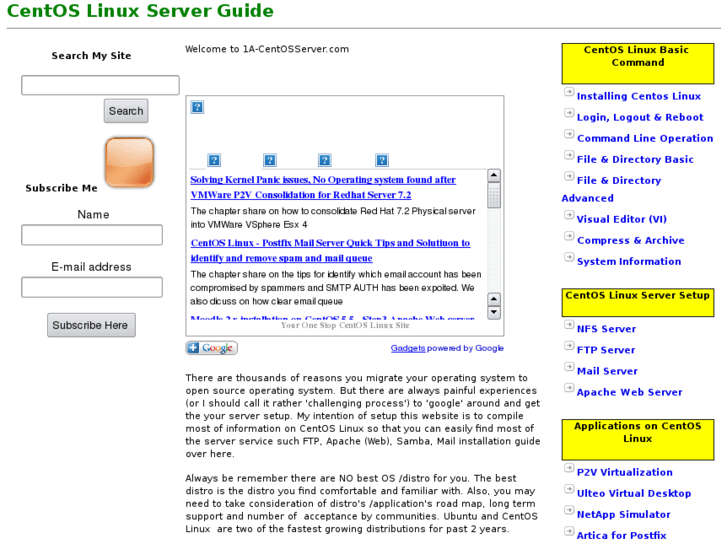This screenshot has width=727, height=545.
Task: Open Visual Editor (VI) page
Action: click(621, 219)
